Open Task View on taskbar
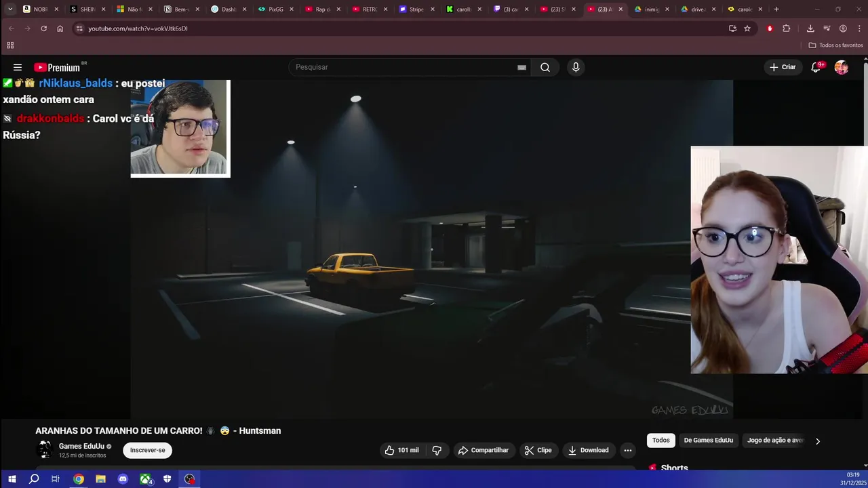This screenshot has height=488, width=868. 56,479
